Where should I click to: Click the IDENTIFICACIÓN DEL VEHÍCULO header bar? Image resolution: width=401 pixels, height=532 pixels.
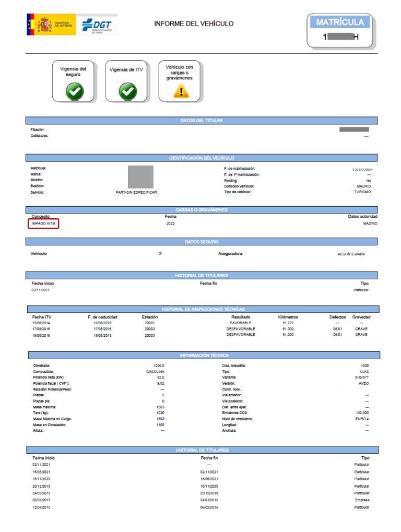click(x=202, y=158)
